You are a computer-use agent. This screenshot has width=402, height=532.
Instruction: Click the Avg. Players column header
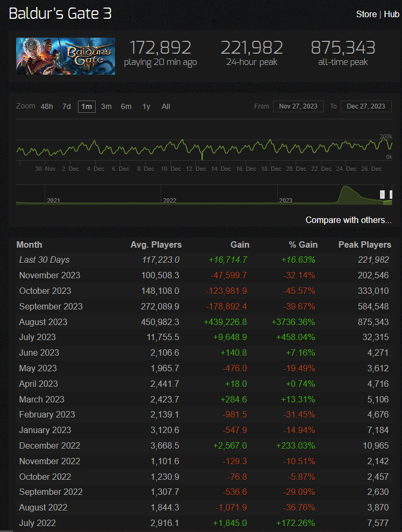[156, 245]
